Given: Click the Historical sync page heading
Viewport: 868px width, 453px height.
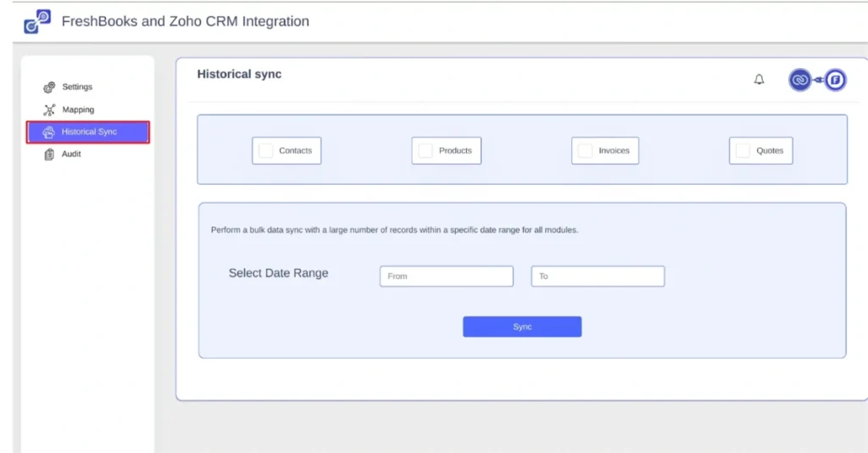Looking at the screenshot, I should coord(239,74).
